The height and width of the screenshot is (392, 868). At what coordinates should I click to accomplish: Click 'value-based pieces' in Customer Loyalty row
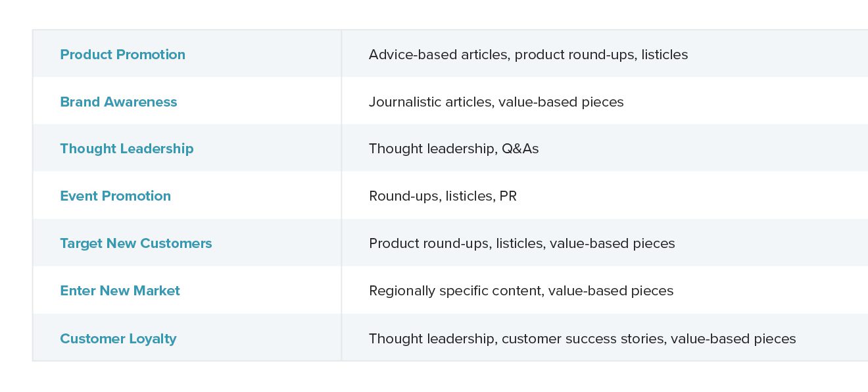click(733, 339)
